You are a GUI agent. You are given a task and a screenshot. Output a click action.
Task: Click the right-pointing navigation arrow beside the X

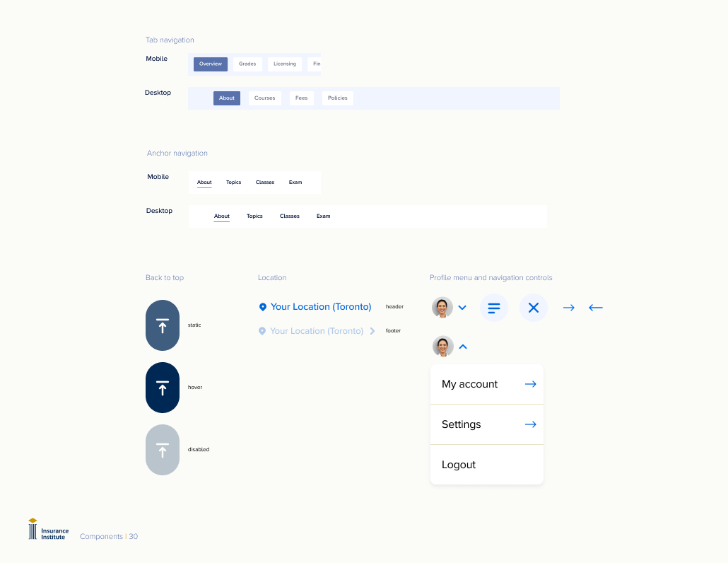[569, 308]
